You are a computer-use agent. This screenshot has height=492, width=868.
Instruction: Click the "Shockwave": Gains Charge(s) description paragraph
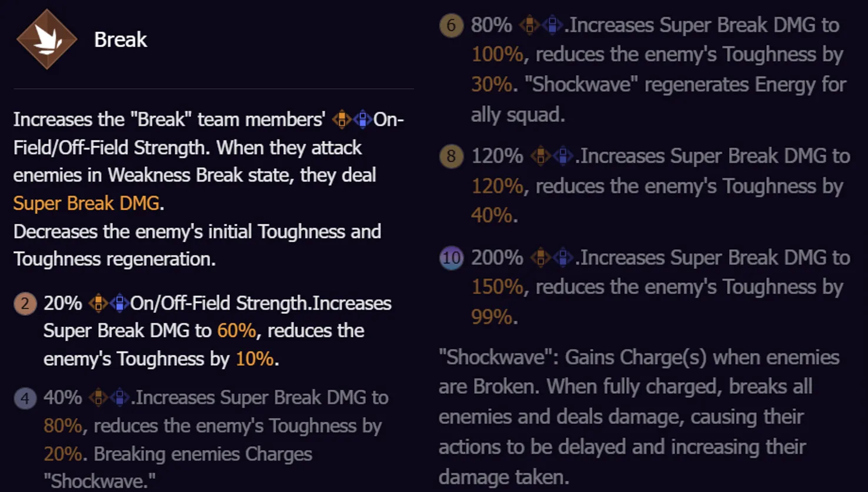click(639, 417)
